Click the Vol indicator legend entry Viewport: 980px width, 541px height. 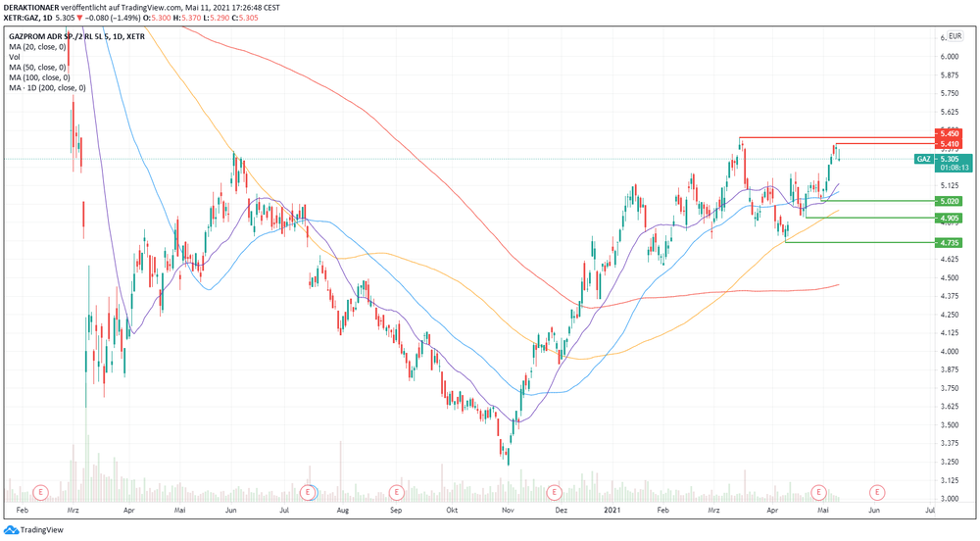[15, 57]
